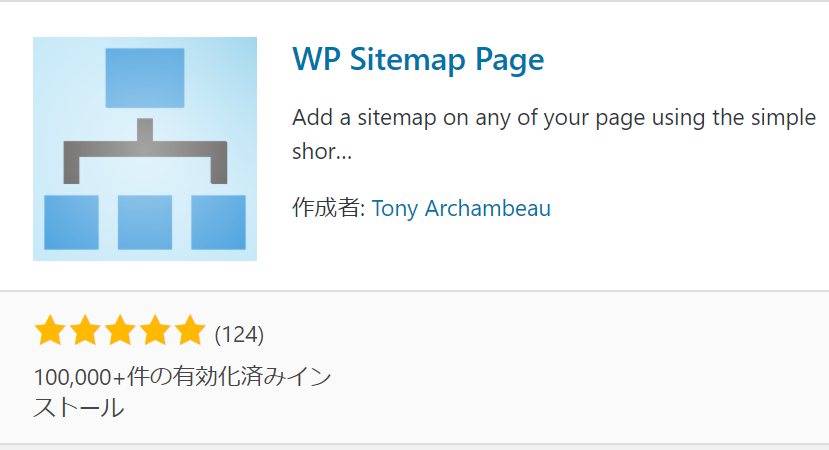Click the first yellow rating star
The height and width of the screenshot is (450, 829).
pyautogui.click(x=50, y=330)
